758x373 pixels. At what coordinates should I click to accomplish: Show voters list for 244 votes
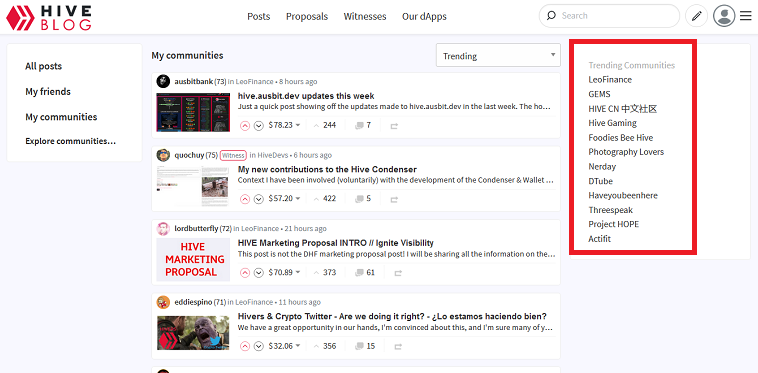[325, 125]
